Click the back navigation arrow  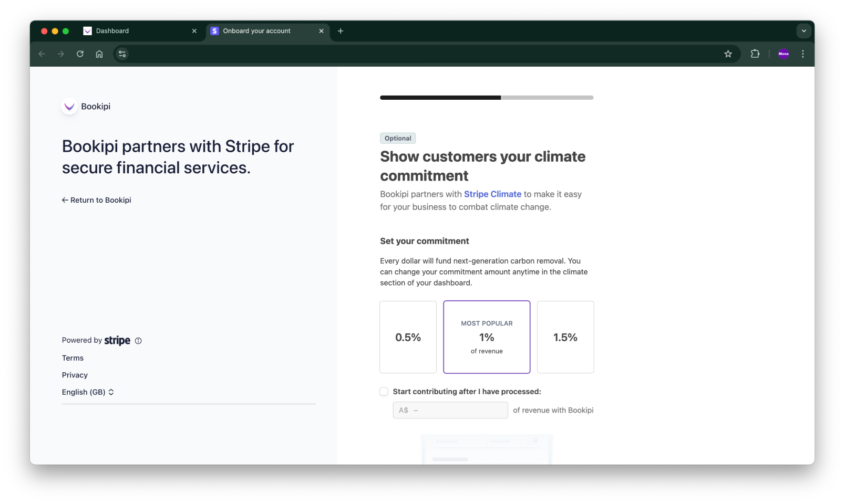pos(42,54)
